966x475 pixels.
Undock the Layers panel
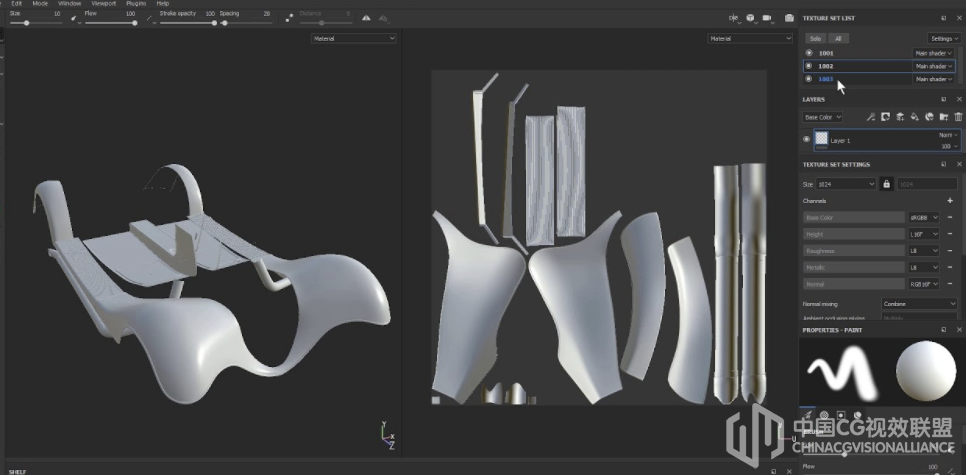coord(943,99)
